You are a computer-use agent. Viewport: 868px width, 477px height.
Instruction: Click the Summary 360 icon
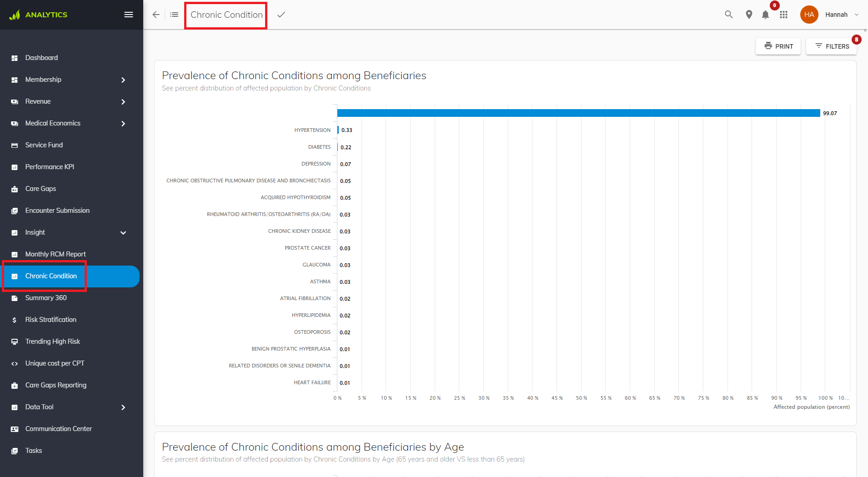point(15,298)
